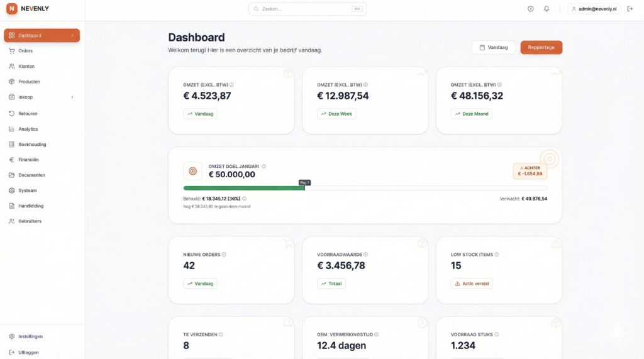The image size is (644, 359).
Task: Click info icon next to Voorraadwaarde
Action: tap(365, 255)
